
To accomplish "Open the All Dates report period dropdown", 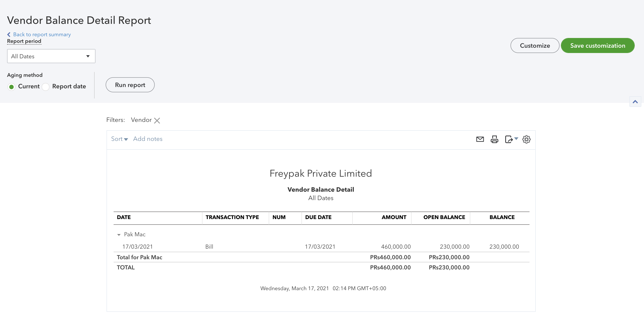I will pyautogui.click(x=51, y=56).
